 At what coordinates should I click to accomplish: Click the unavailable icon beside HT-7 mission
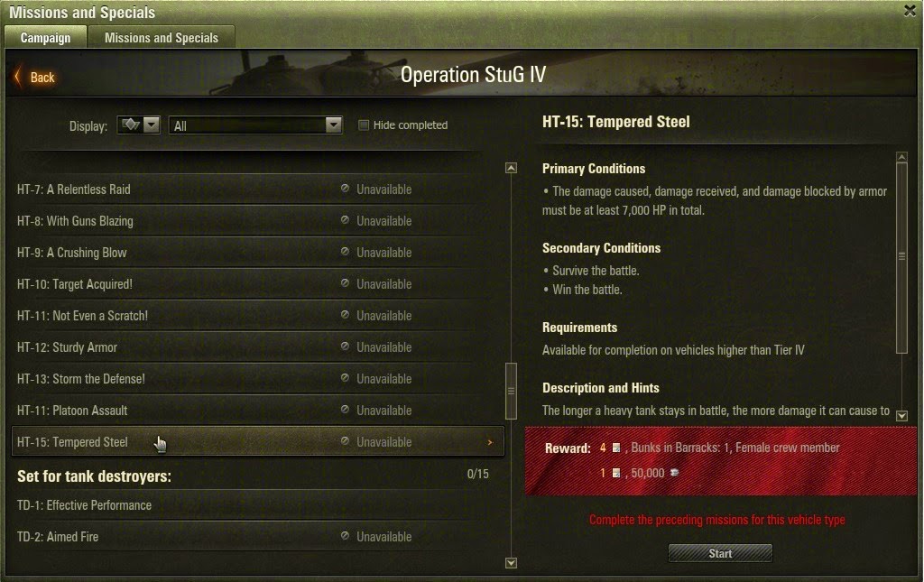click(x=345, y=189)
